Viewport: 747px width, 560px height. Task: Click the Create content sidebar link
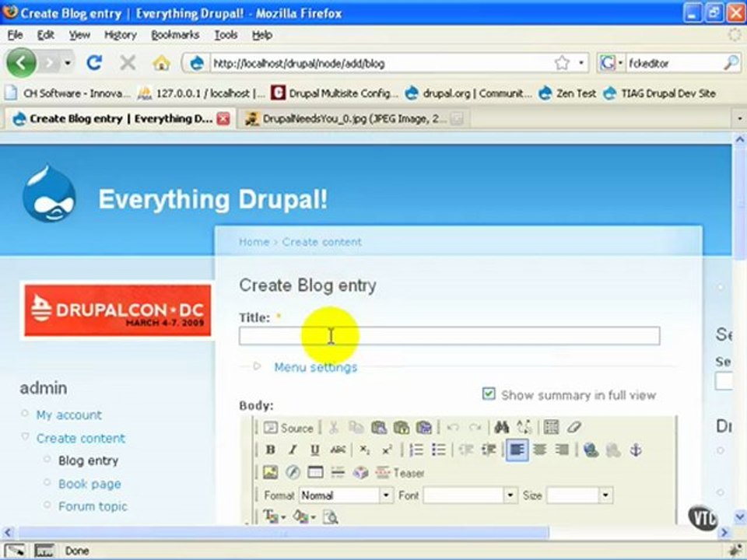[x=80, y=438]
